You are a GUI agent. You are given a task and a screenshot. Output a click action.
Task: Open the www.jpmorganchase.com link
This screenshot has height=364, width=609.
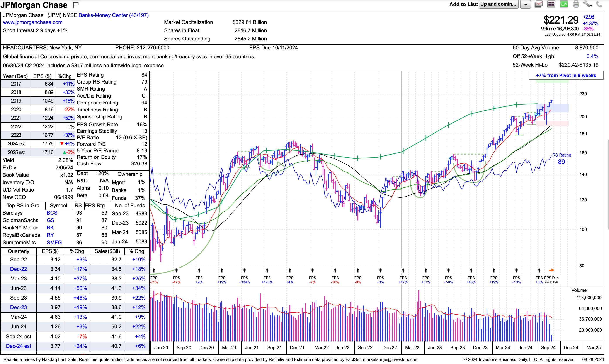coord(33,22)
